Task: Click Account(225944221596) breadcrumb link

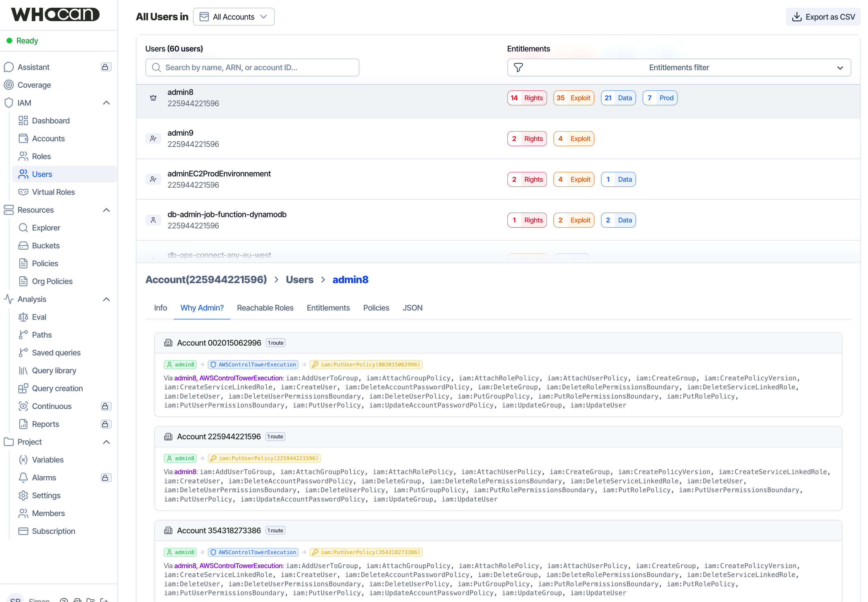Action: (206, 280)
